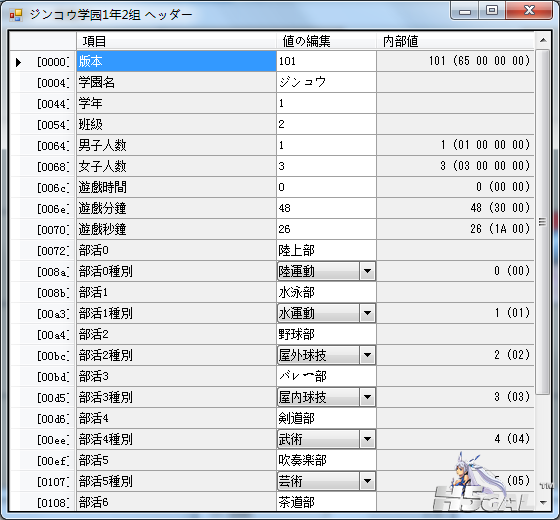Open the 部活1種別 dropdown showing 水運動
Viewport: 560px width, 520px height.
[367, 313]
